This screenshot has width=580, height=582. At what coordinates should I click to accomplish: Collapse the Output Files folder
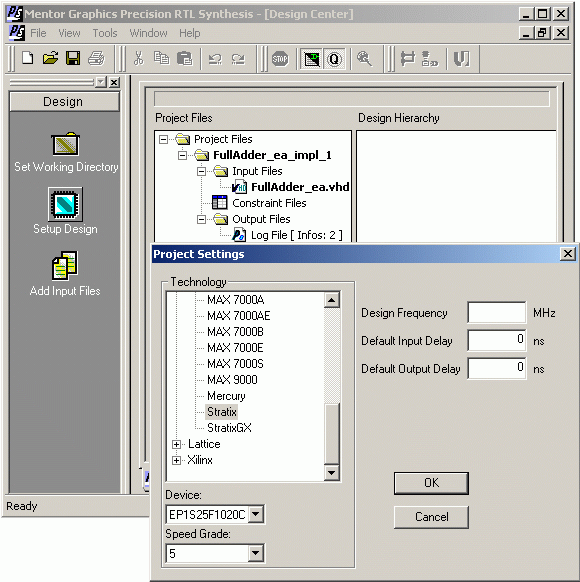pyautogui.click(x=201, y=219)
